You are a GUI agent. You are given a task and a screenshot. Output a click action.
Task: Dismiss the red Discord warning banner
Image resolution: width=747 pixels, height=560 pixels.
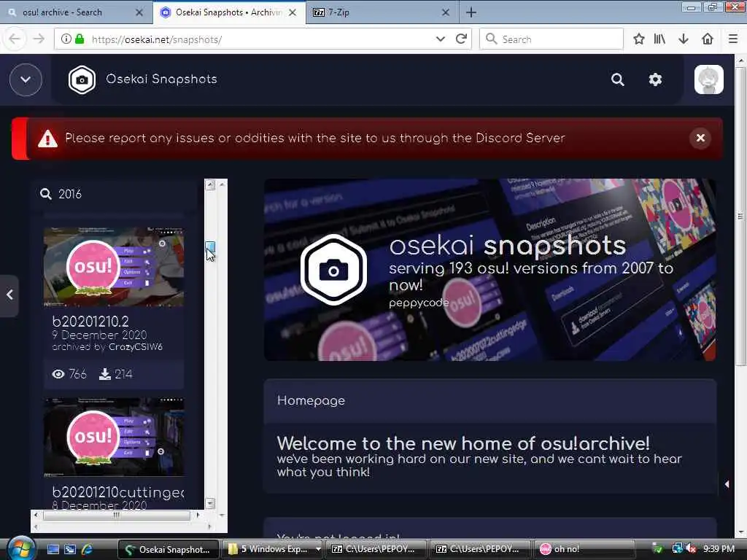pos(700,138)
